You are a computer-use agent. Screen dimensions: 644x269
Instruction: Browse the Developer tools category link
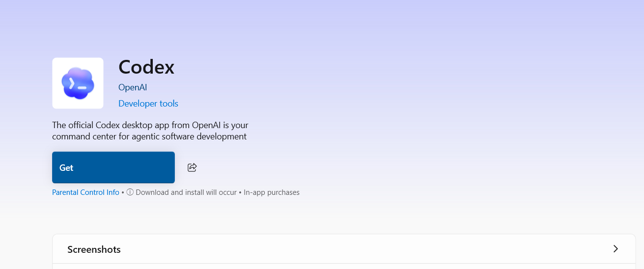[x=148, y=104]
